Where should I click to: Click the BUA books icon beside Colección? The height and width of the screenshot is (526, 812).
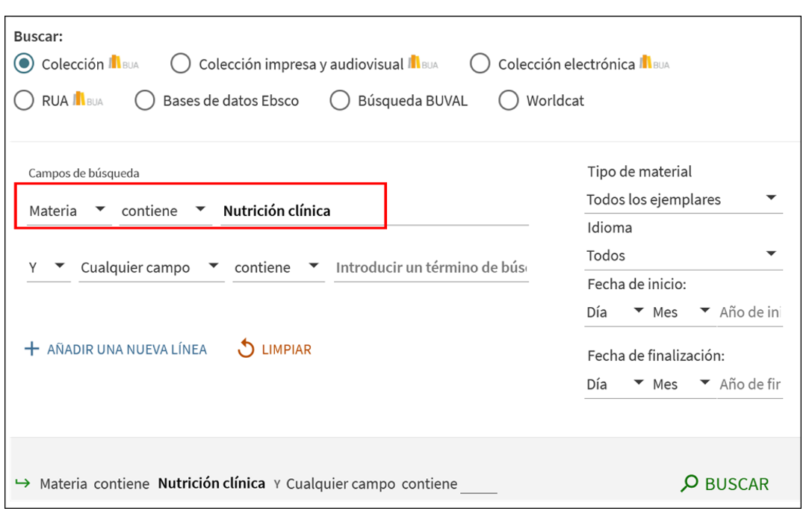click(123, 64)
